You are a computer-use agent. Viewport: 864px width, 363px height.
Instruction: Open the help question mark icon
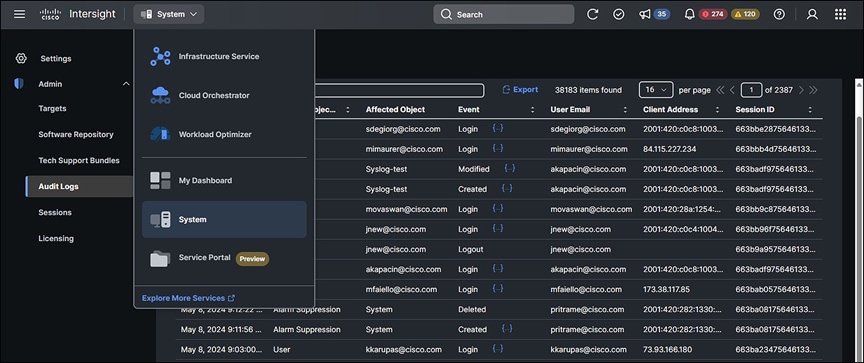click(x=779, y=14)
